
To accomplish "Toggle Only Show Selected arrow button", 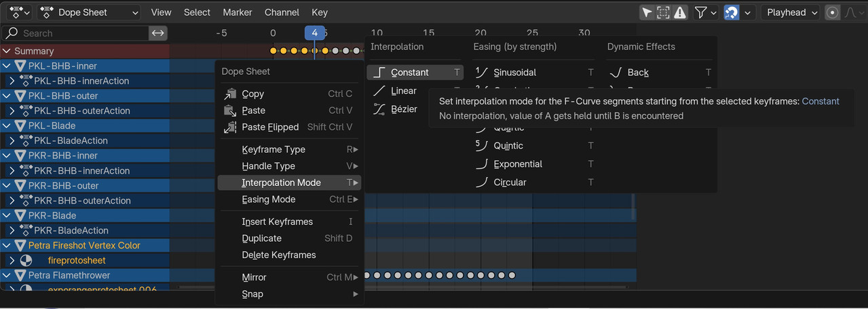I will 647,12.
